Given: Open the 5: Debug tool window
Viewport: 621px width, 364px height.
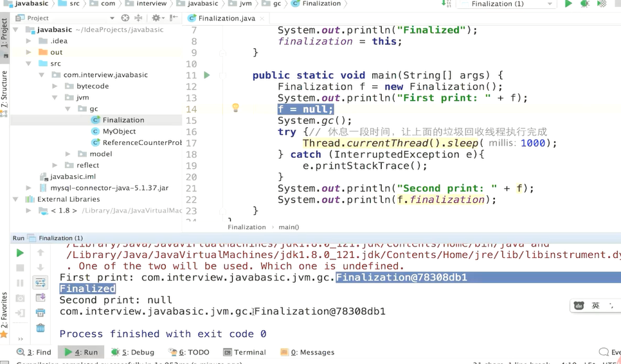Looking at the screenshot, I should [132, 352].
